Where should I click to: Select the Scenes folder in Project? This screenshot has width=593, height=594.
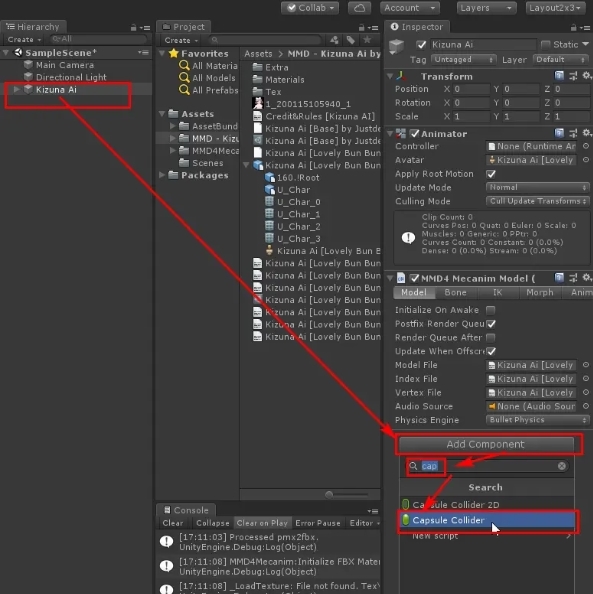click(x=201, y=163)
